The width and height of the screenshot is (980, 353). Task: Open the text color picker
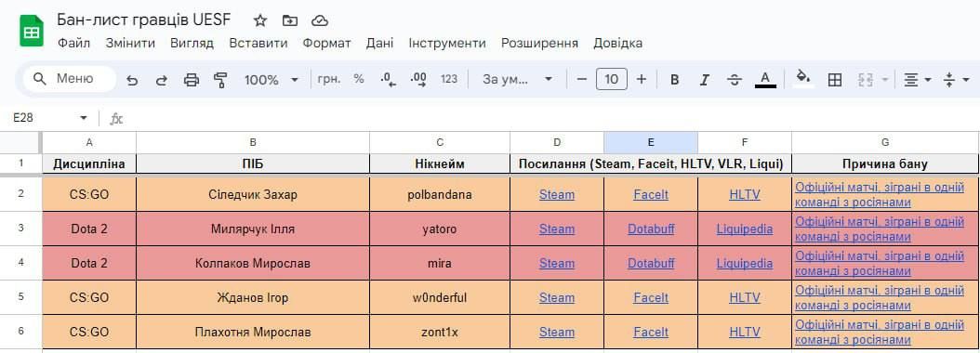click(x=765, y=79)
